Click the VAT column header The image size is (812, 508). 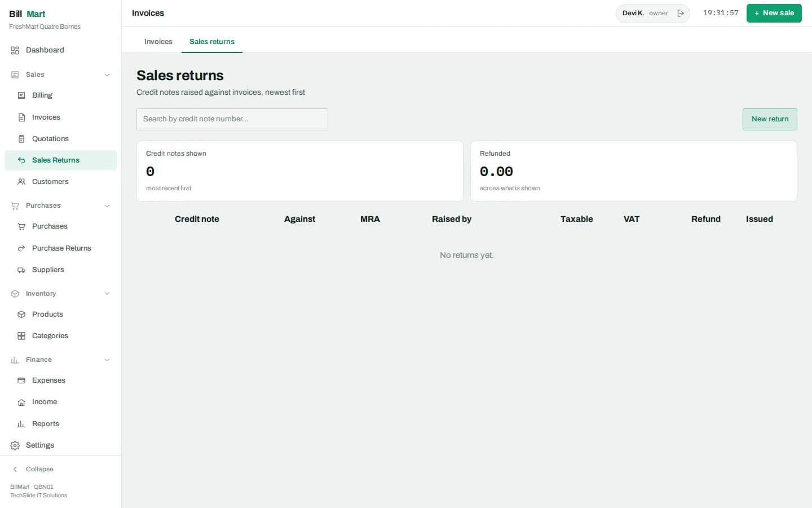(632, 219)
